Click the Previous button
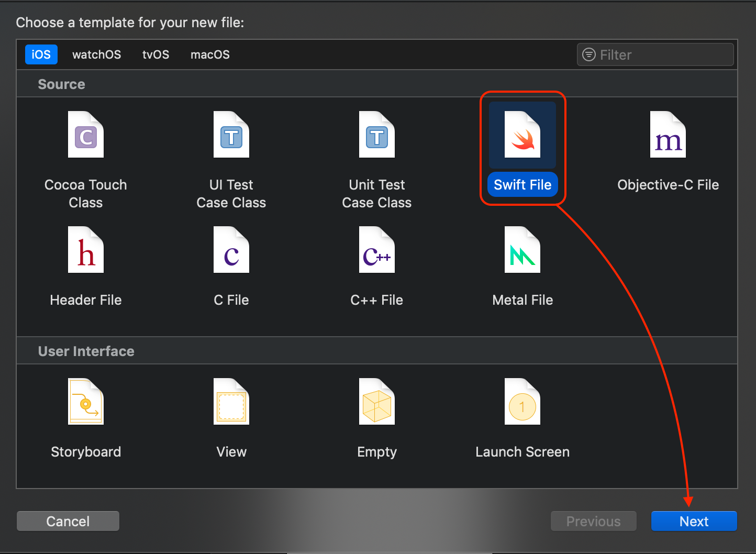Screen dimensions: 756x554 coord(594,522)
